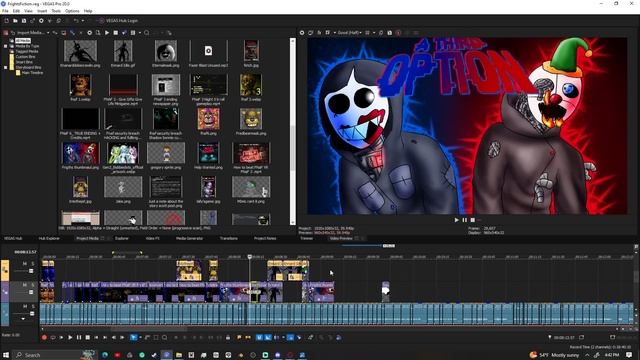Click the New project icon

7,20
